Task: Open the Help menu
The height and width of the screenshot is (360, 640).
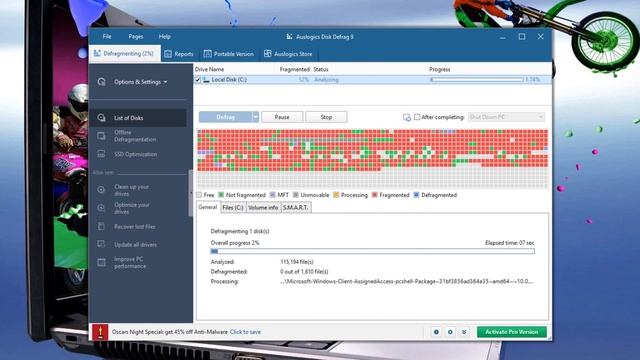Action: tap(164, 36)
